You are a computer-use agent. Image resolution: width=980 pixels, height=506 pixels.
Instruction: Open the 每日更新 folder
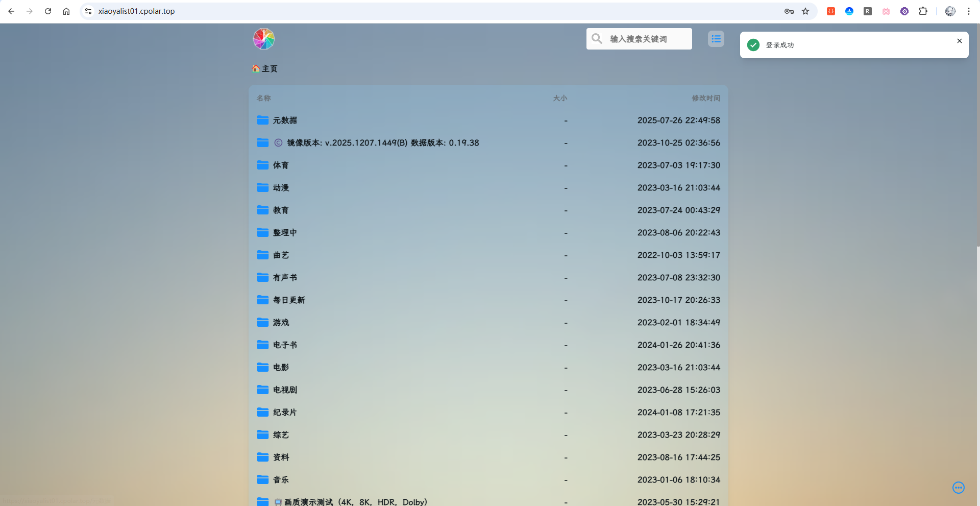point(289,300)
